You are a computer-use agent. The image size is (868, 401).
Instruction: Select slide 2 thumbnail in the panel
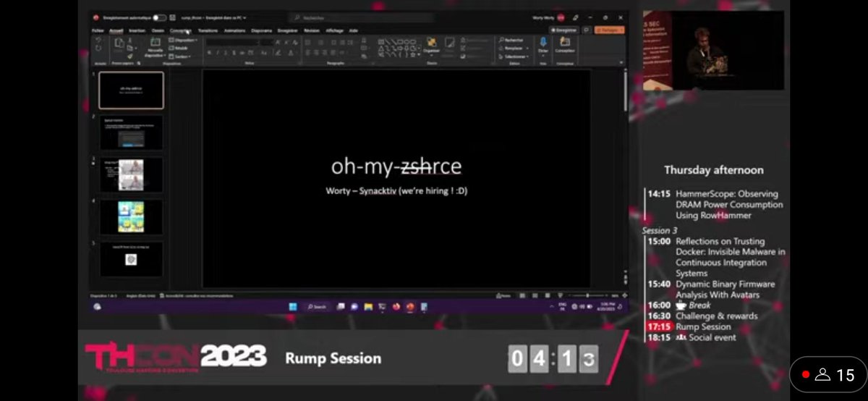point(131,132)
